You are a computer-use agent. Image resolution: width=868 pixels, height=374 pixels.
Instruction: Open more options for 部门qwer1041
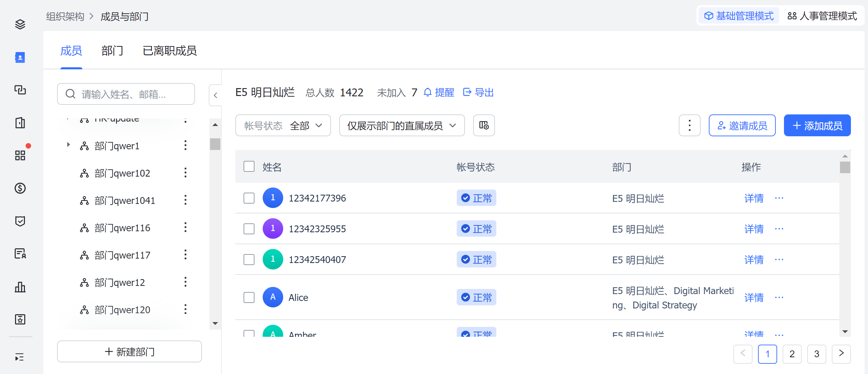pyautogui.click(x=185, y=200)
